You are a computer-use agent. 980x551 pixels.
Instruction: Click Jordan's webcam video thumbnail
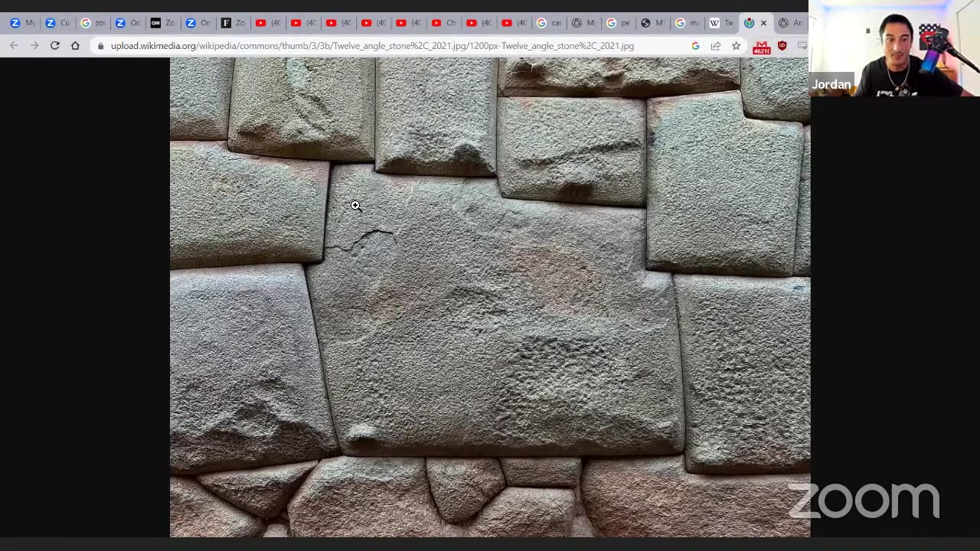click(894, 47)
